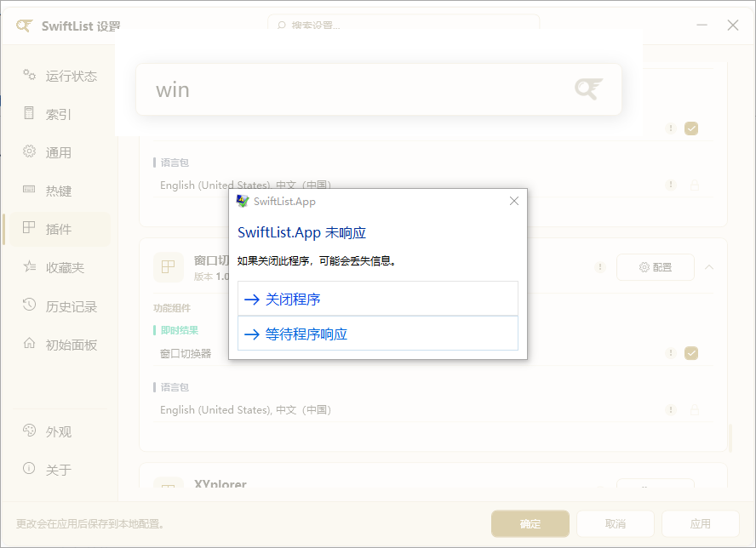This screenshot has height=548, width=756.
Task: Click the 关于 info icon
Action: point(29,468)
